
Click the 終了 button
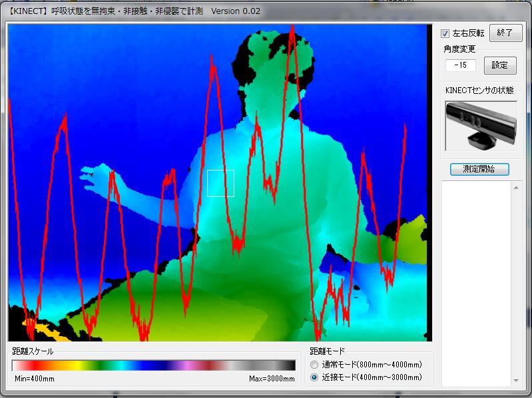click(x=505, y=33)
